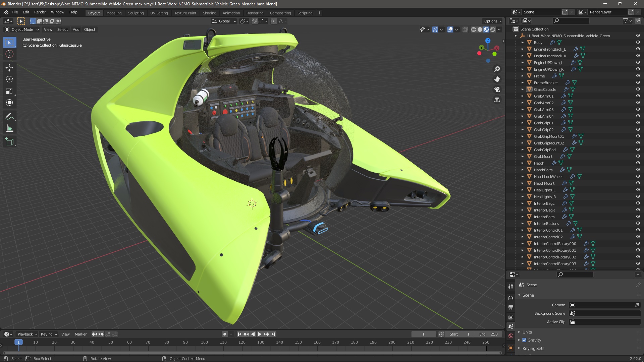This screenshot has height=362, width=644.
Task: Open the viewport Add menu
Action: (x=76, y=29)
